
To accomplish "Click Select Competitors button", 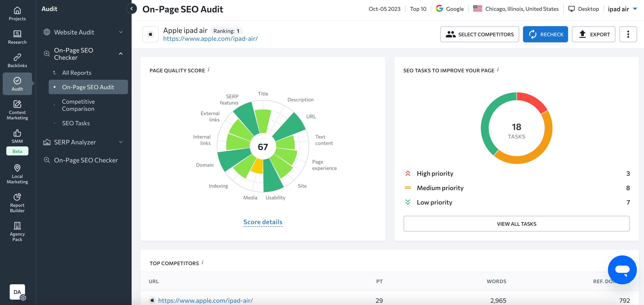I will [480, 34].
